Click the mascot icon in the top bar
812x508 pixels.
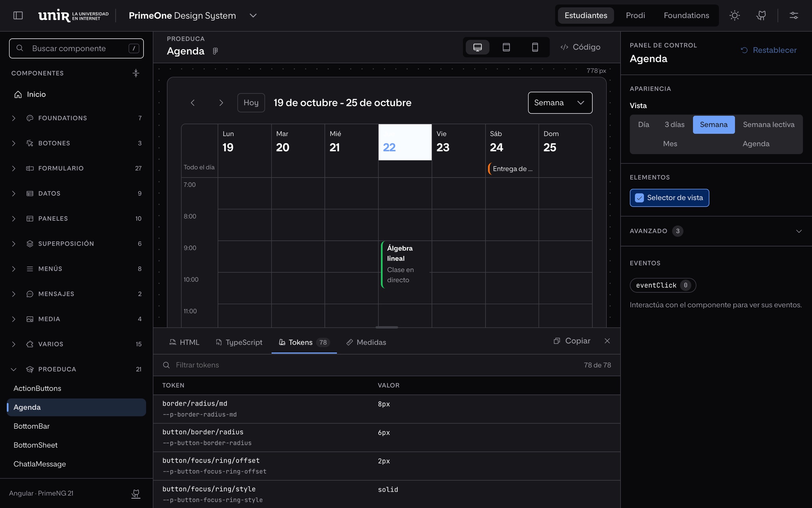point(761,16)
